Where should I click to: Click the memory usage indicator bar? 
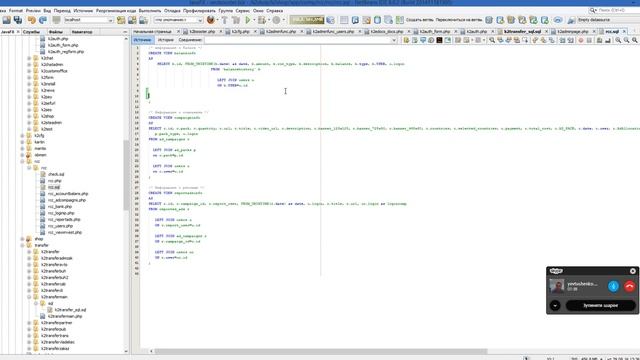coord(307,20)
